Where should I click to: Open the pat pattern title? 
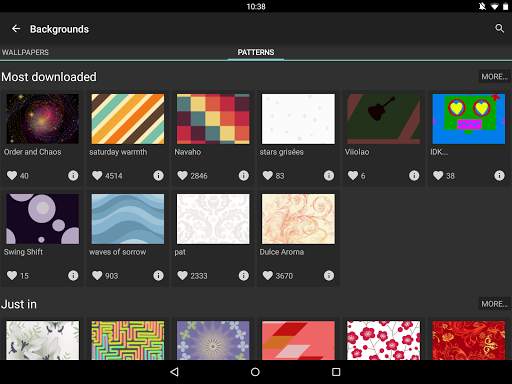(x=180, y=252)
